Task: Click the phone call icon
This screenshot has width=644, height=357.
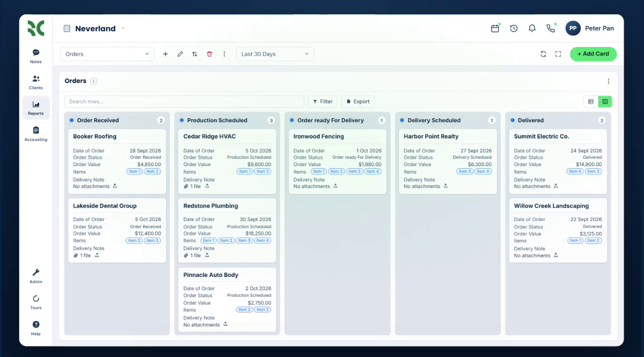Action: pyautogui.click(x=551, y=28)
